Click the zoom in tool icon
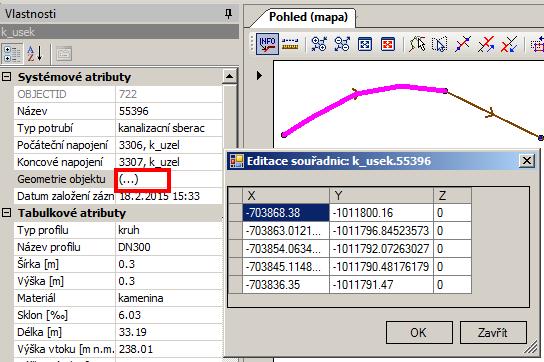Screen dimensions: 544x362 pos(319,44)
